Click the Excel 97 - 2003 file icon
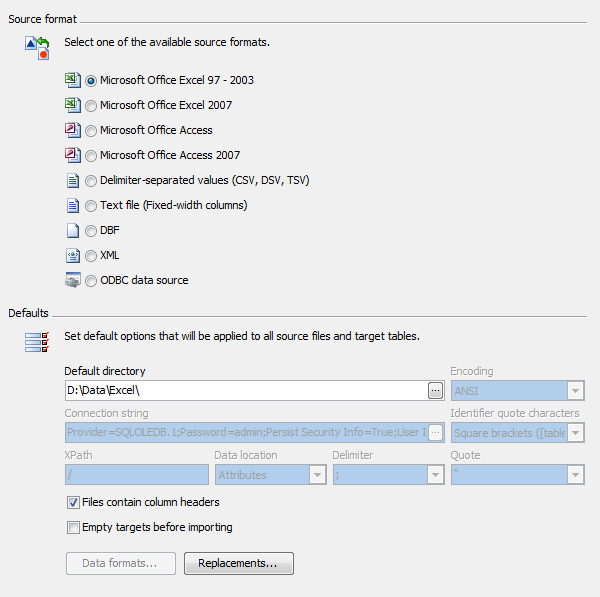The image size is (600, 597). tap(73, 80)
